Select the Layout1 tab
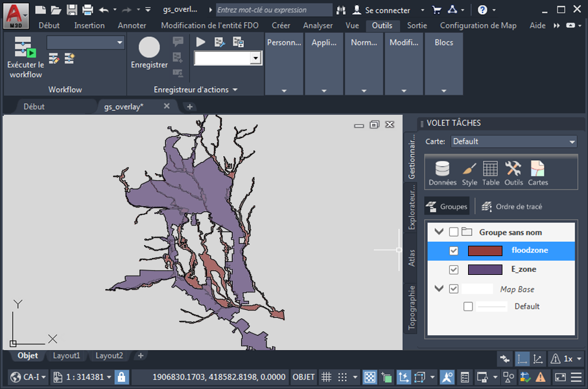588x389 pixels. pyautogui.click(x=67, y=355)
